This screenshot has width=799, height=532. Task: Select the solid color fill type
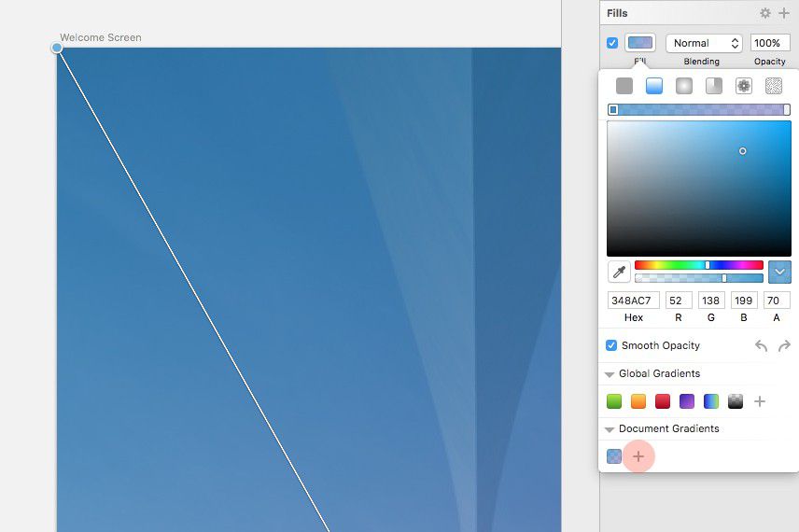coord(624,86)
